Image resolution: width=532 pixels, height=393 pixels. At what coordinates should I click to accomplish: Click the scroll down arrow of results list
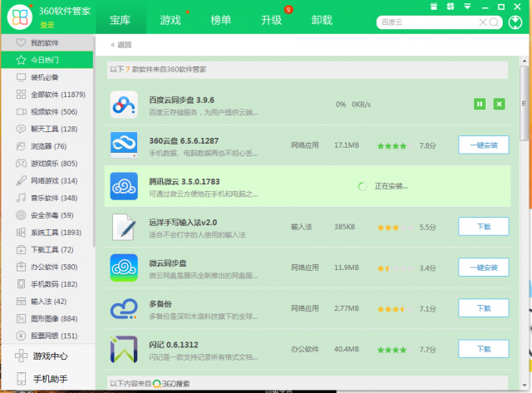click(525, 385)
